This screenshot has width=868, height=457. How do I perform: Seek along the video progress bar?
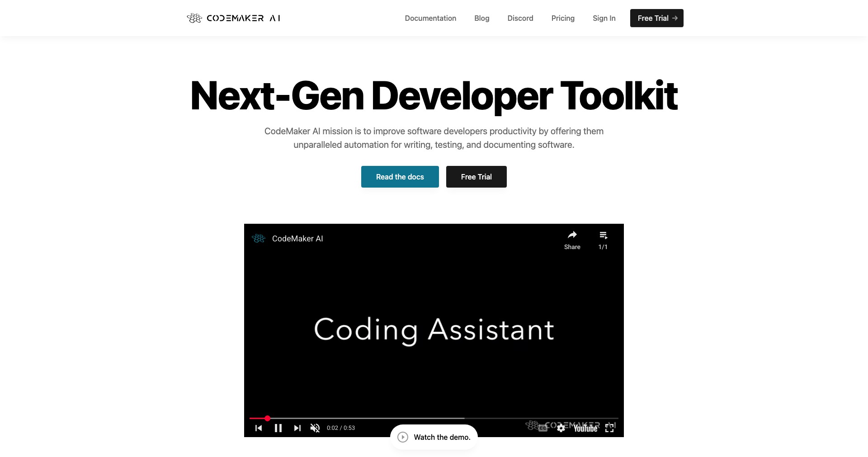(434, 418)
